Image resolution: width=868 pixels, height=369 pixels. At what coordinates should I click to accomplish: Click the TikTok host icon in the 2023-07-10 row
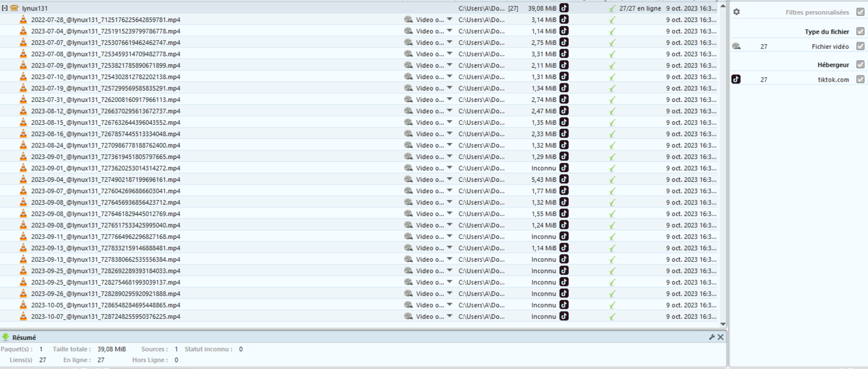[564, 77]
